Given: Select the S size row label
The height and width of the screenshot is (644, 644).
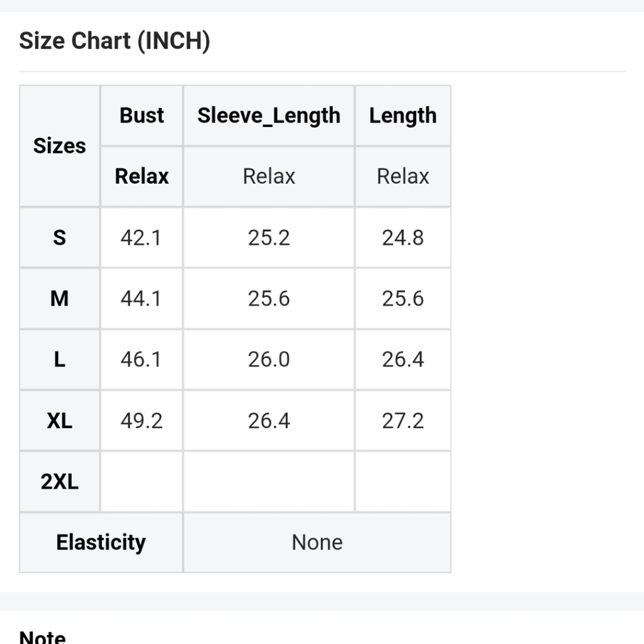Looking at the screenshot, I should point(59,238).
